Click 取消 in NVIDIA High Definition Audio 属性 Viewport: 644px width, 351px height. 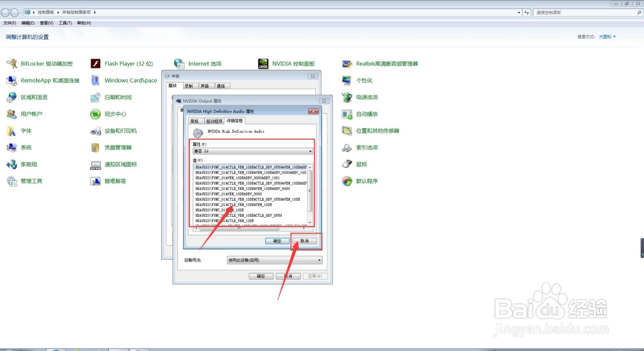(x=305, y=241)
